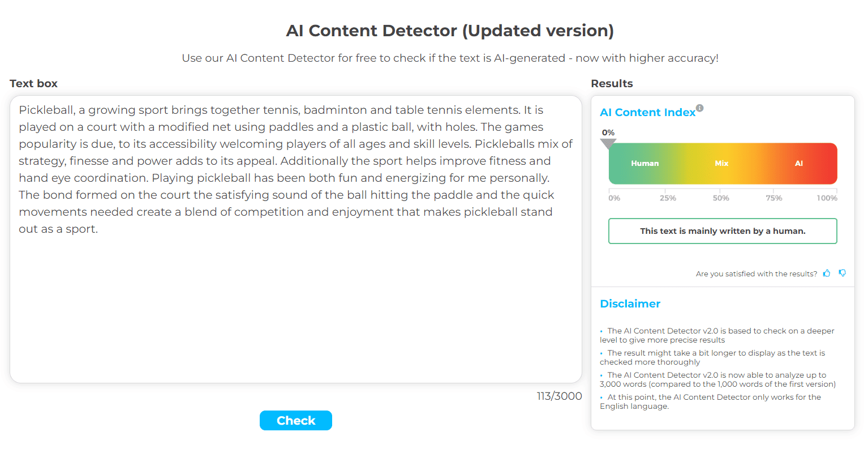Click the 'mainly written by a human' result box

[723, 231]
